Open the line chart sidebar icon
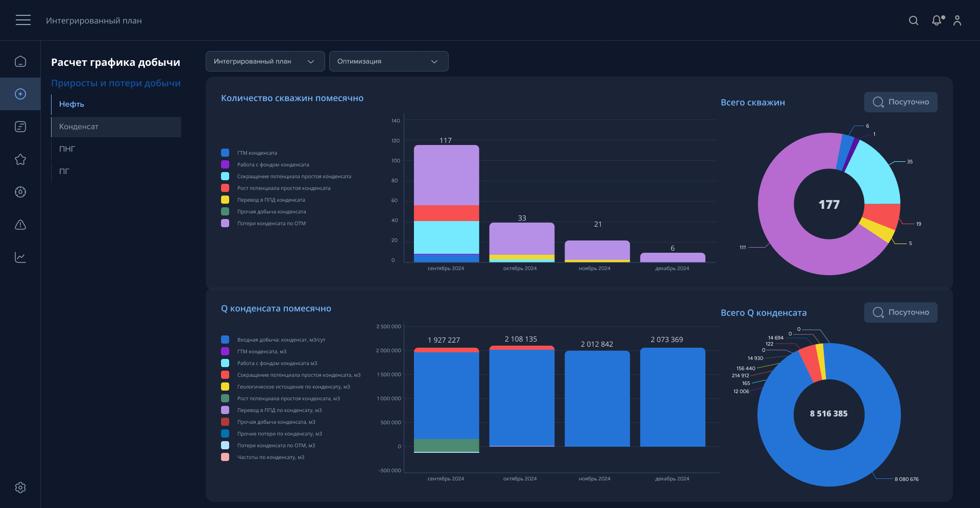Screen dimensions: 980x508 tap(20, 257)
